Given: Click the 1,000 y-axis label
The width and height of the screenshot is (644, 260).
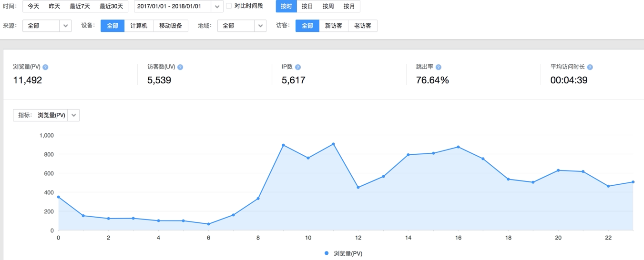Looking at the screenshot, I should point(47,135).
